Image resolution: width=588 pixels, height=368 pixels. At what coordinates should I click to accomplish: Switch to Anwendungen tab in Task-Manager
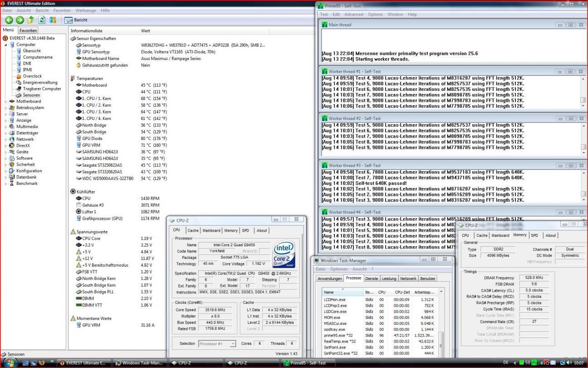click(x=330, y=278)
